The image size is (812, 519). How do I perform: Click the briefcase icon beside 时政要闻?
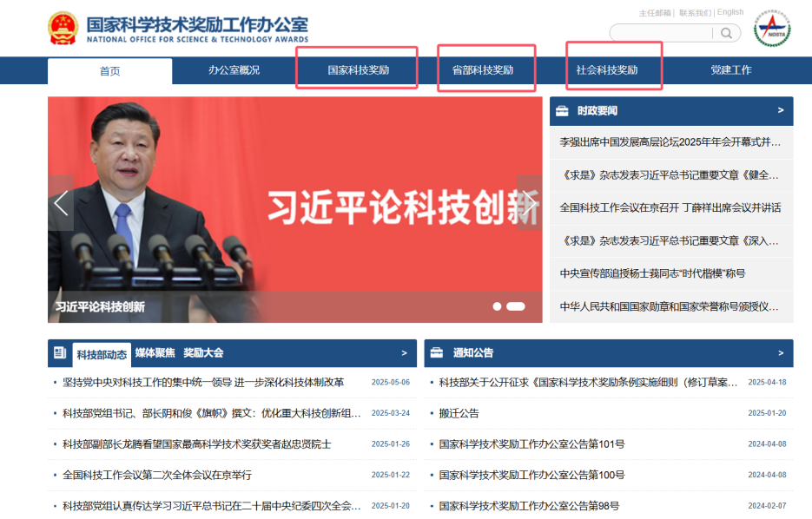pyautogui.click(x=562, y=111)
